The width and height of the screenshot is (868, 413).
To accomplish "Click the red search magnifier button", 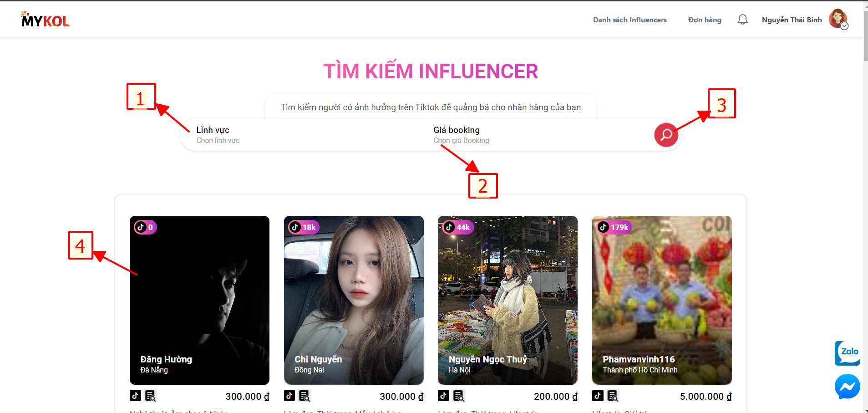I will click(x=666, y=135).
